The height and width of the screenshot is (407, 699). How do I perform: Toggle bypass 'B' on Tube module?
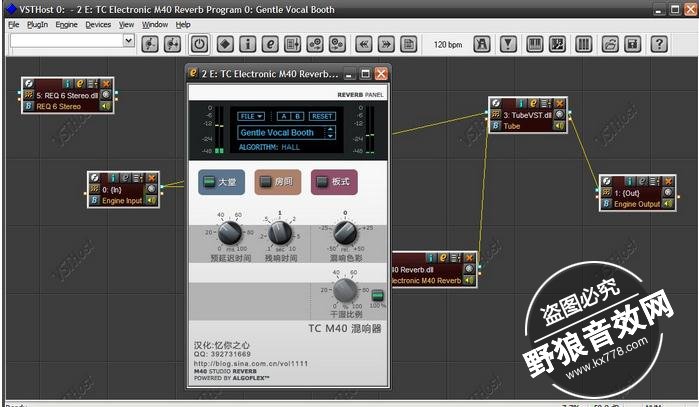496,126
